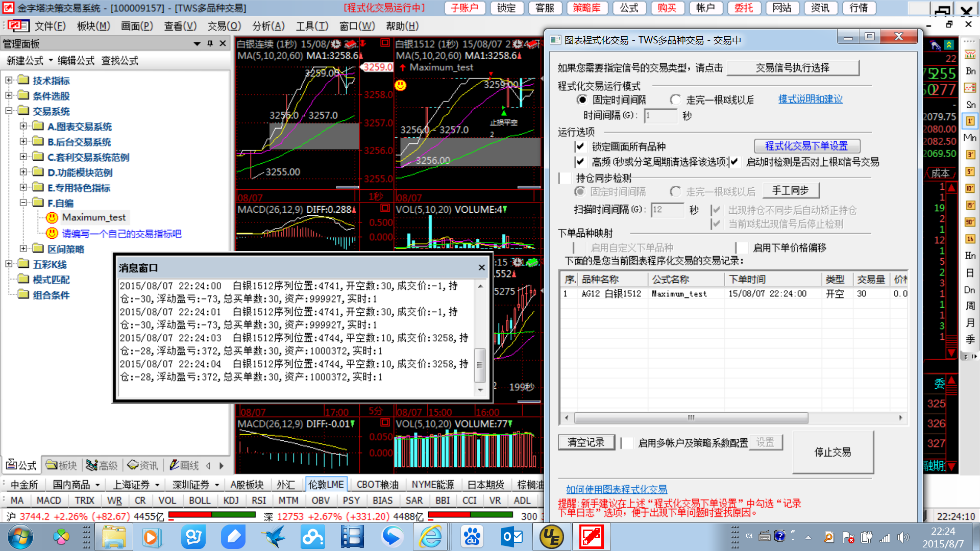Select the 15-minute period icon
Viewport: 980px width, 551px height.
(970, 205)
